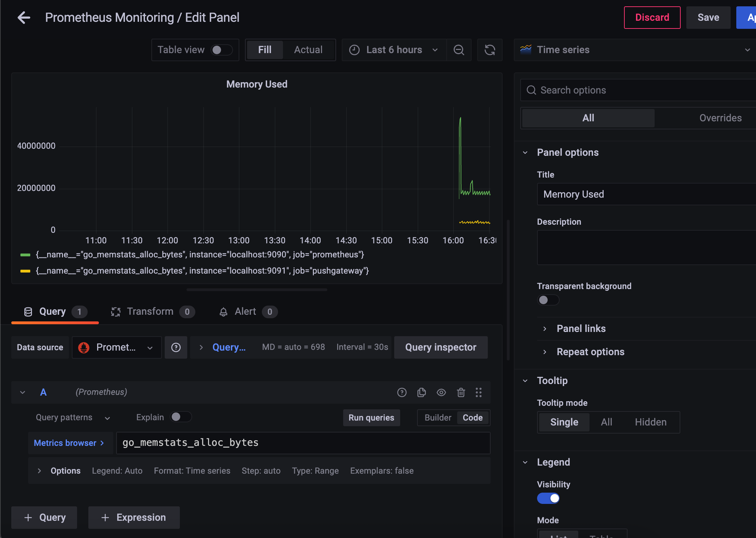
Task: Click the Query inspector button
Action: [x=441, y=347]
